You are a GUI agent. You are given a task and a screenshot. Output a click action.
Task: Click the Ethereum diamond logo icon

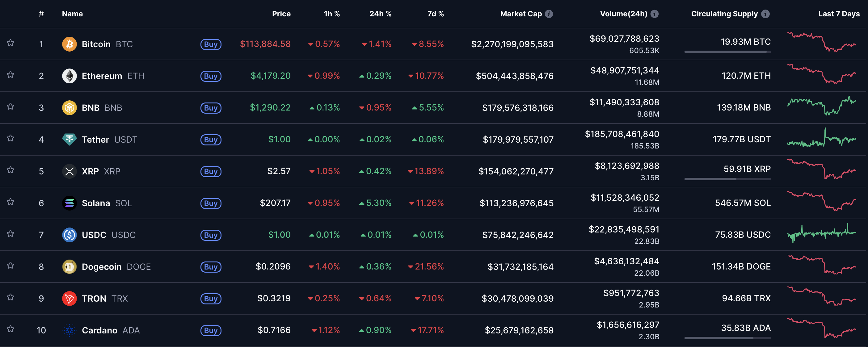coord(70,76)
